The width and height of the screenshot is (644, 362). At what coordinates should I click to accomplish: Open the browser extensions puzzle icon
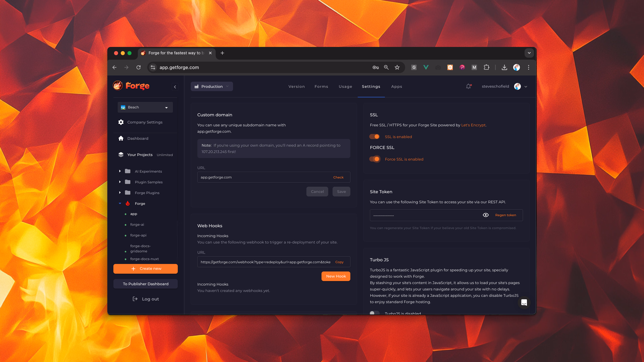[487, 67]
